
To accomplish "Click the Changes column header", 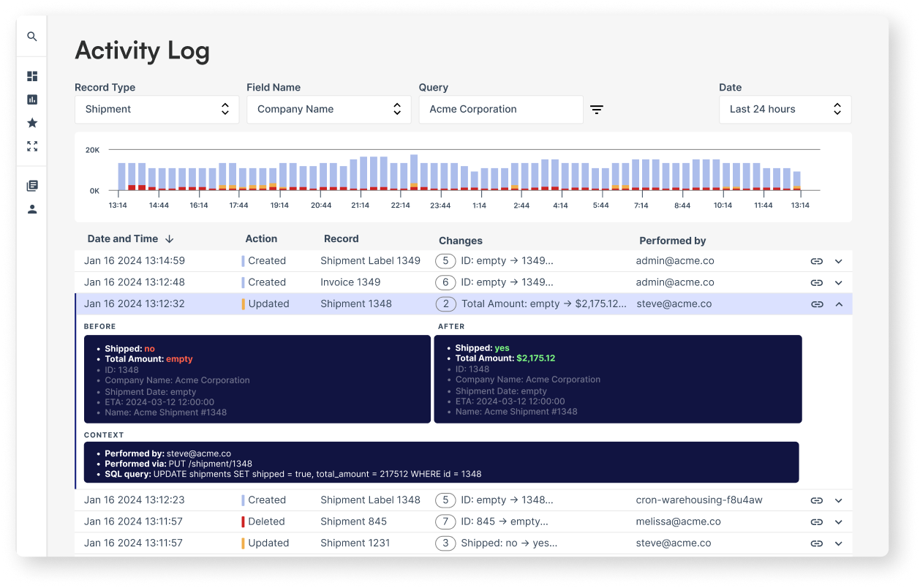I will coord(461,240).
